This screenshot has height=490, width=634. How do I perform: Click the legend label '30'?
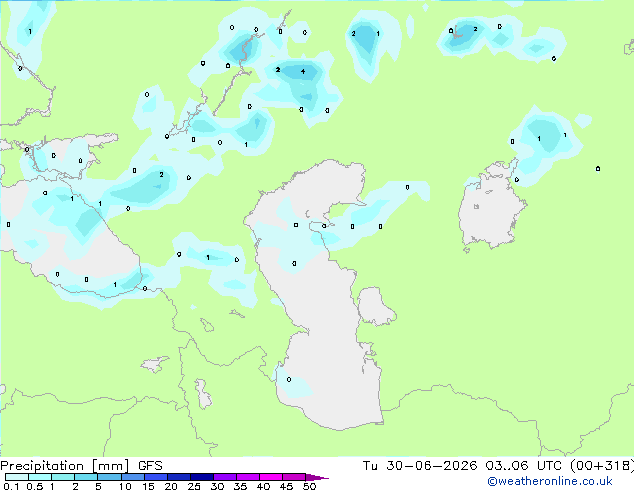point(217,486)
